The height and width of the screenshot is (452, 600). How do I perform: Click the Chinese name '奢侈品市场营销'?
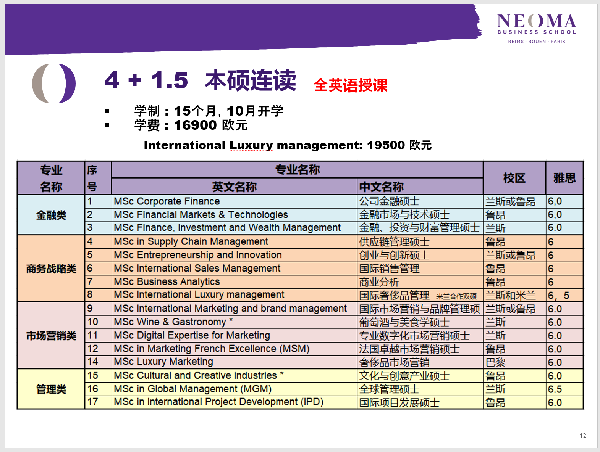pyautogui.click(x=394, y=362)
